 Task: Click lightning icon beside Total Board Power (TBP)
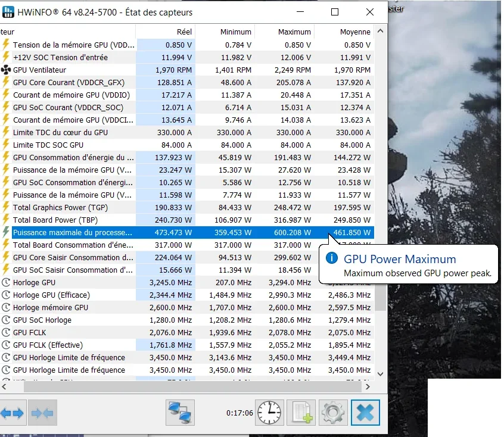click(5, 220)
